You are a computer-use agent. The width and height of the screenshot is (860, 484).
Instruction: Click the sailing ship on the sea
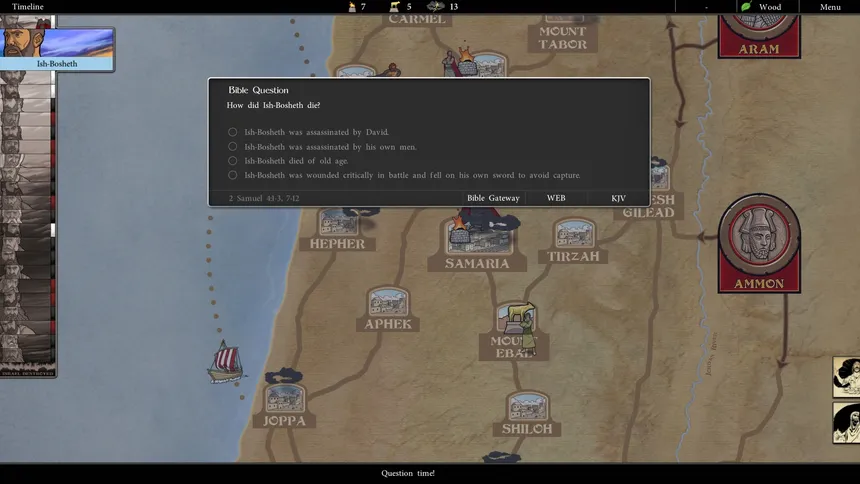pos(226,362)
